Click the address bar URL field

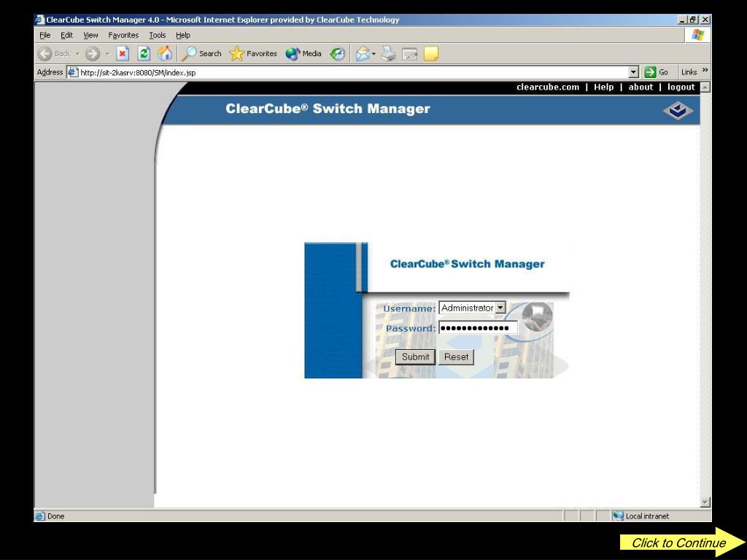click(354, 72)
